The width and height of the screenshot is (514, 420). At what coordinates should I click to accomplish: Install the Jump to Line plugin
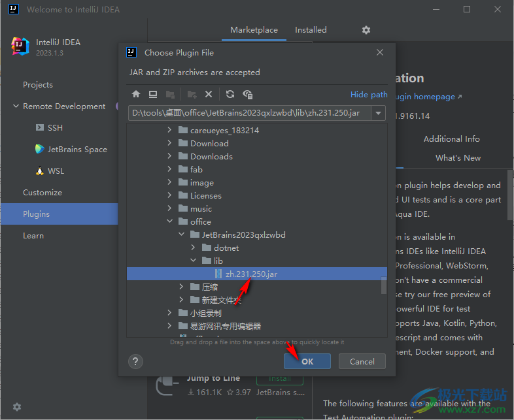(x=280, y=380)
